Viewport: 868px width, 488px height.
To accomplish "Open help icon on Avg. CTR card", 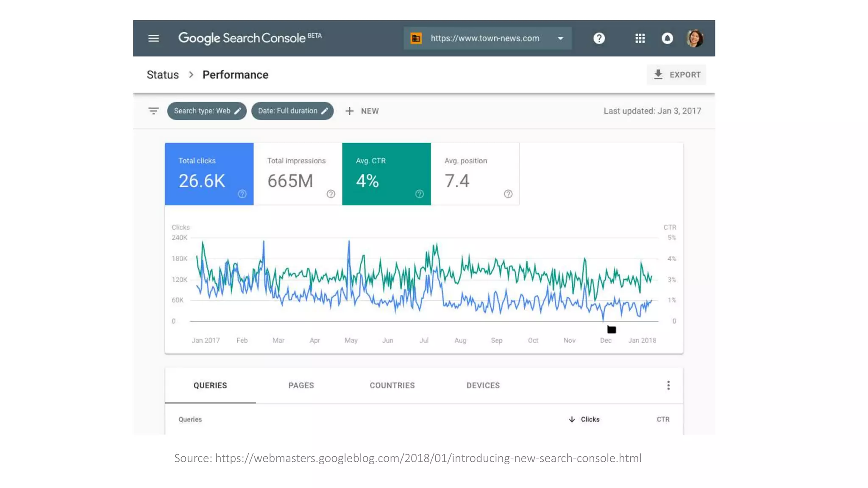I will click(x=420, y=194).
